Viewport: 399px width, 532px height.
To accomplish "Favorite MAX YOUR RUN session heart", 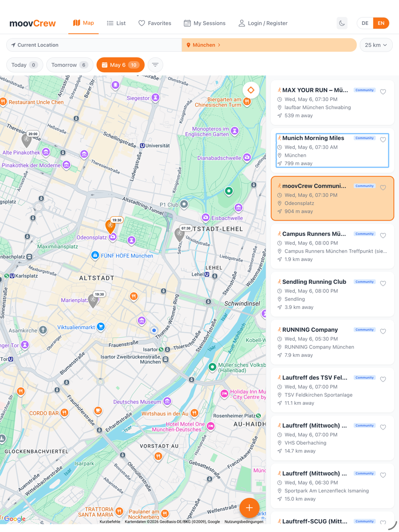I will pyautogui.click(x=383, y=92).
